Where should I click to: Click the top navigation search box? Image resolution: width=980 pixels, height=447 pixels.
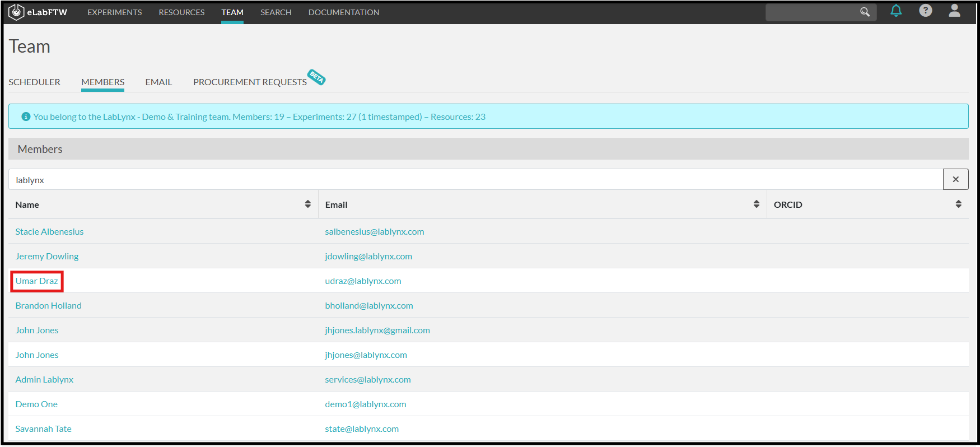point(812,12)
